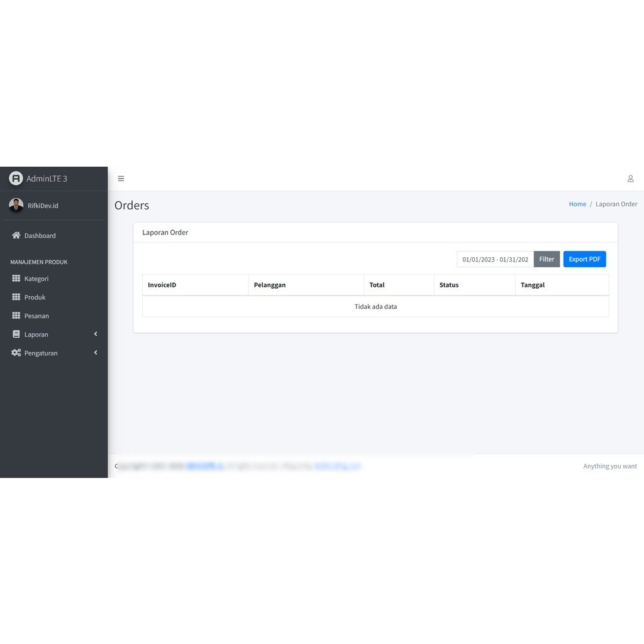This screenshot has width=644, height=644.
Task: Click the Pelanggan column header
Action: [x=306, y=285]
